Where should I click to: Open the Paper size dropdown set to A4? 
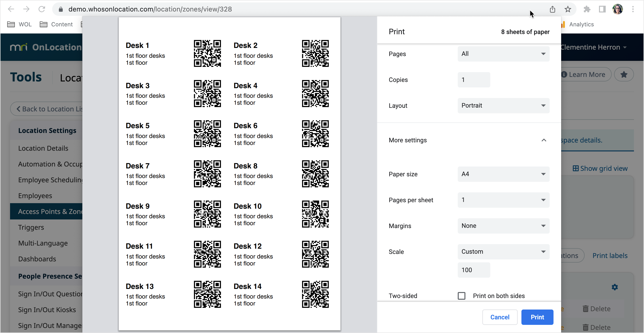click(x=503, y=174)
